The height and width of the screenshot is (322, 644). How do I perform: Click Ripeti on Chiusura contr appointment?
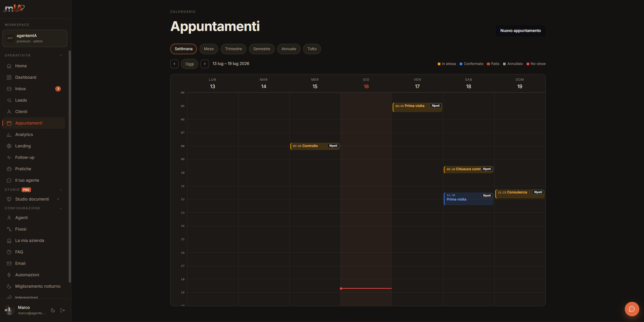[487, 169]
